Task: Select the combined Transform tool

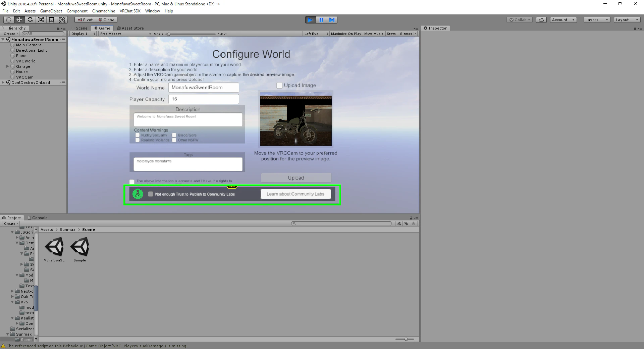Action: (x=62, y=20)
